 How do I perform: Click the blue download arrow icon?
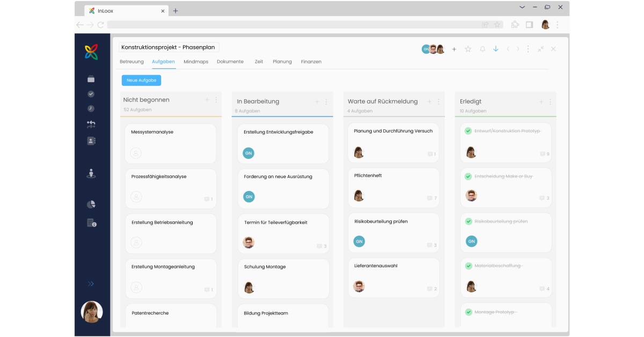[x=496, y=49]
